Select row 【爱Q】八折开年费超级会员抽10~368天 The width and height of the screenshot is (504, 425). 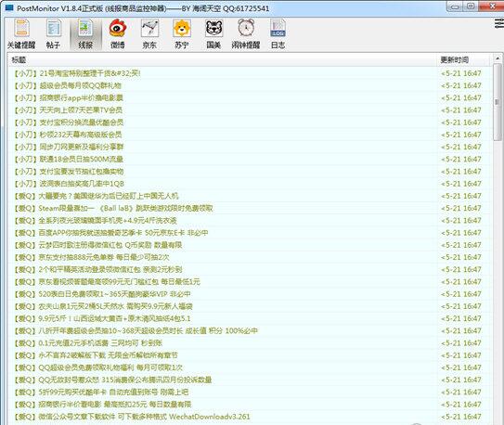tap(250, 331)
